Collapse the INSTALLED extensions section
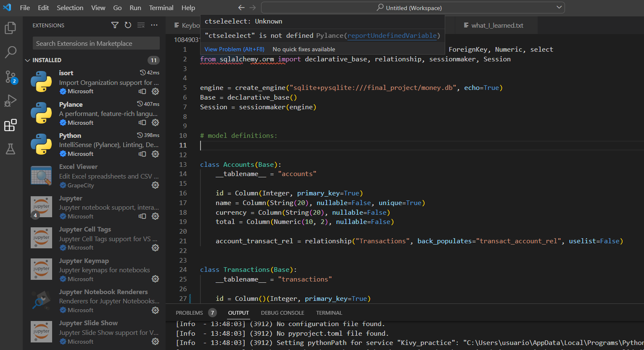Viewport: 644px width, 350px height. (27, 60)
